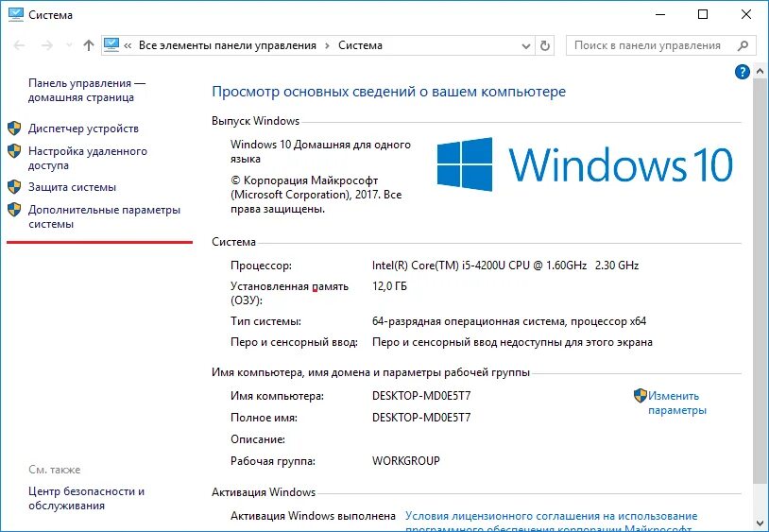Click the 'Имя компьютера' value DESKTOP-MD0E5T7
The height and width of the screenshot is (532, 769).
point(421,396)
